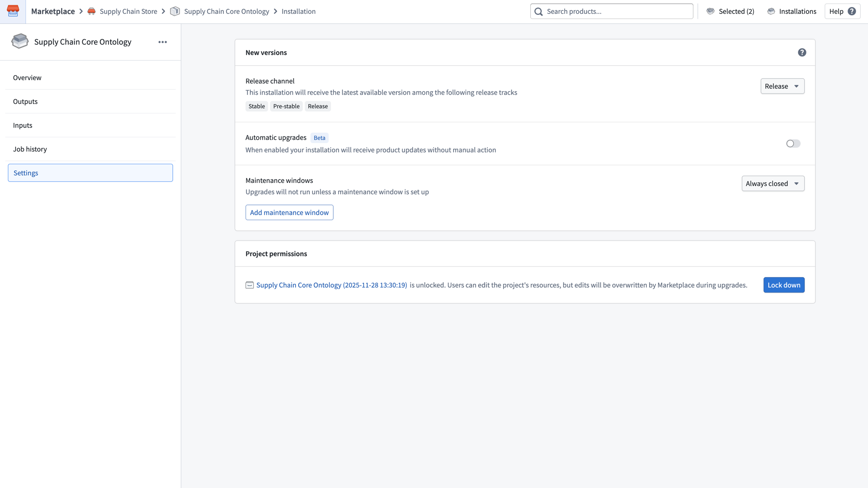
Task: Open the Selected (2) list
Action: 730,11
